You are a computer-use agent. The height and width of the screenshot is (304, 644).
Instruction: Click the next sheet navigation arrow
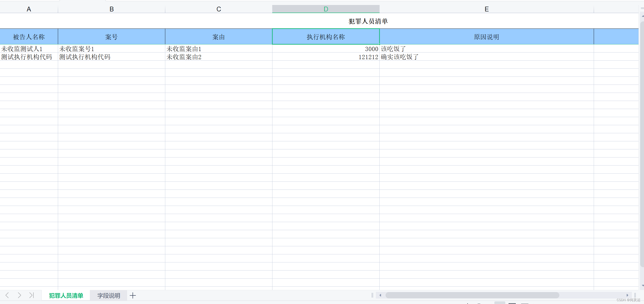coord(19,295)
